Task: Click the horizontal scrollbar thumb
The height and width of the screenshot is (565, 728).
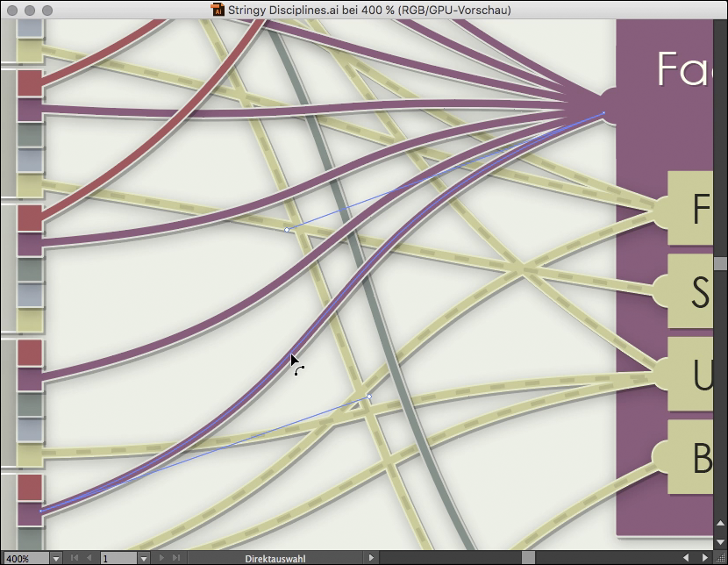Action: 528,558
